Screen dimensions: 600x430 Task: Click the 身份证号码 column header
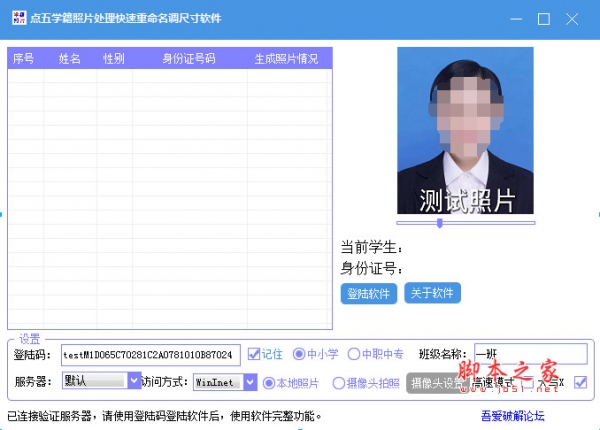189,59
